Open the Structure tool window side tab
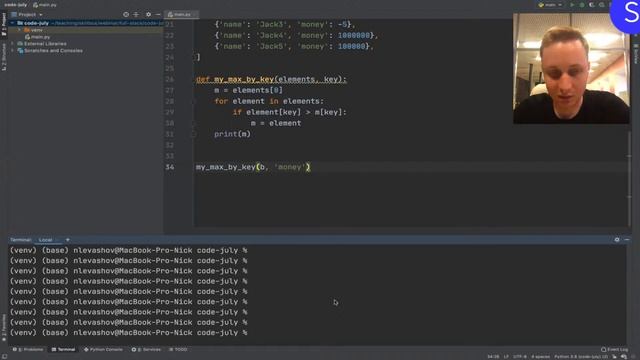 click(x=4, y=57)
